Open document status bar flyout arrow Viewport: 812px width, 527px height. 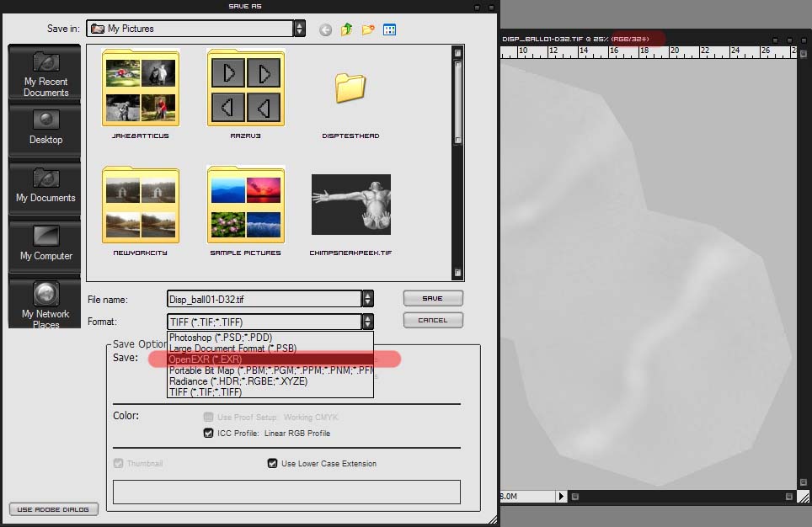click(x=561, y=496)
